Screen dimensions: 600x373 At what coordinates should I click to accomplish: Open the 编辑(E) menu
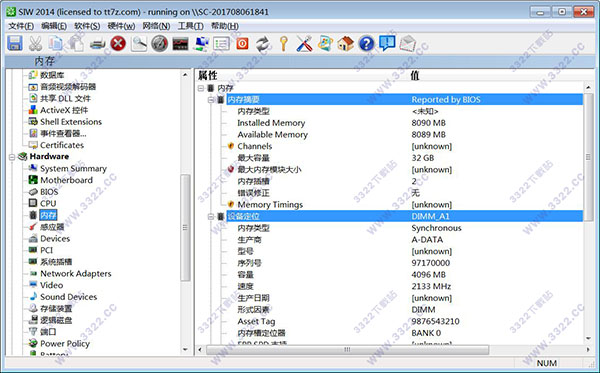coord(54,26)
